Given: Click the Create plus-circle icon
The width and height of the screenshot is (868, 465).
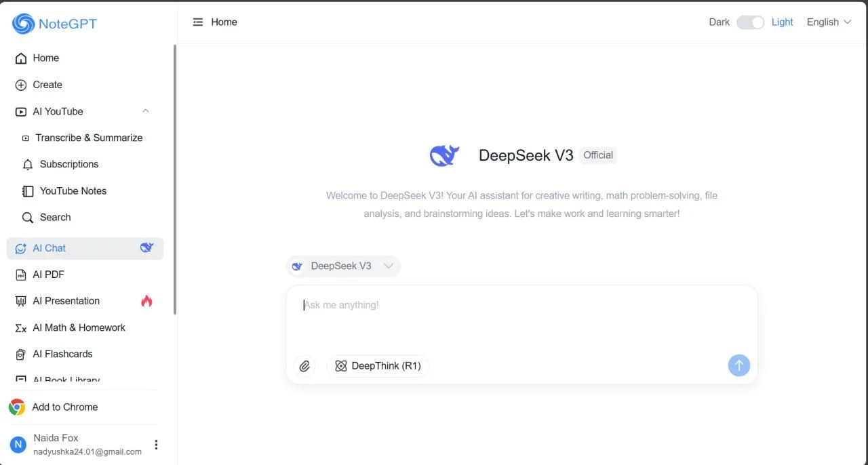Looking at the screenshot, I should pyautogui.click(x=21, y=85).
